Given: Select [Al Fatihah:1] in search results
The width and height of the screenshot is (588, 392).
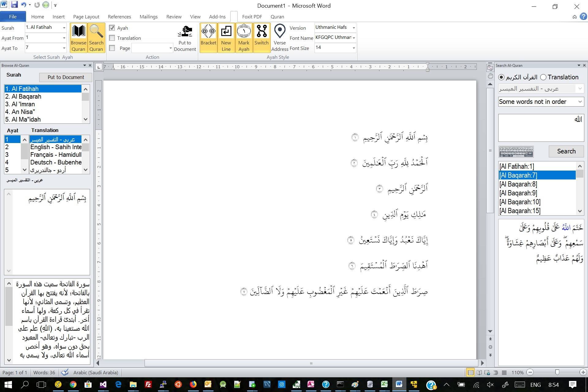Looking at the screenshot, I should point(537,166).
